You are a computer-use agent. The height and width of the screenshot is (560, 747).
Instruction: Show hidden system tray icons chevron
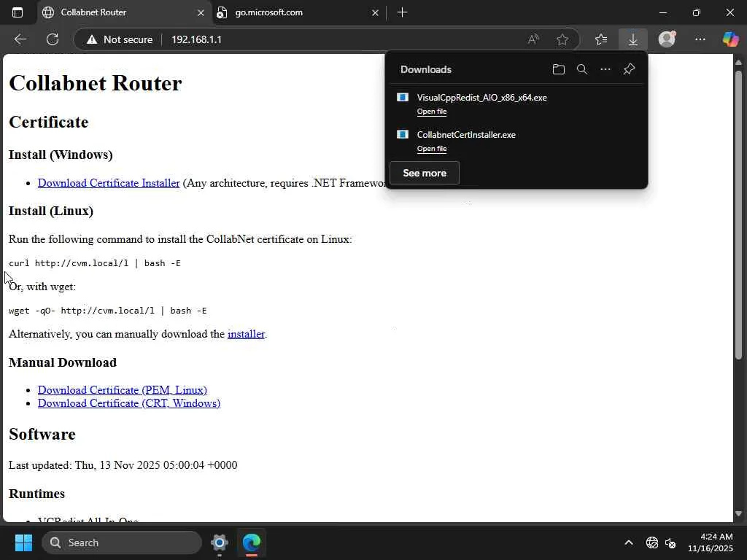pyautogui.click(x=628, y=542)
